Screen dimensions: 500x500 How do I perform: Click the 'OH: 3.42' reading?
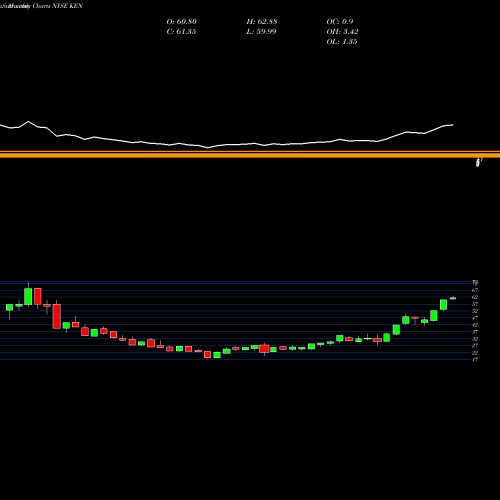pyautogui.click(x=342, y=32)
